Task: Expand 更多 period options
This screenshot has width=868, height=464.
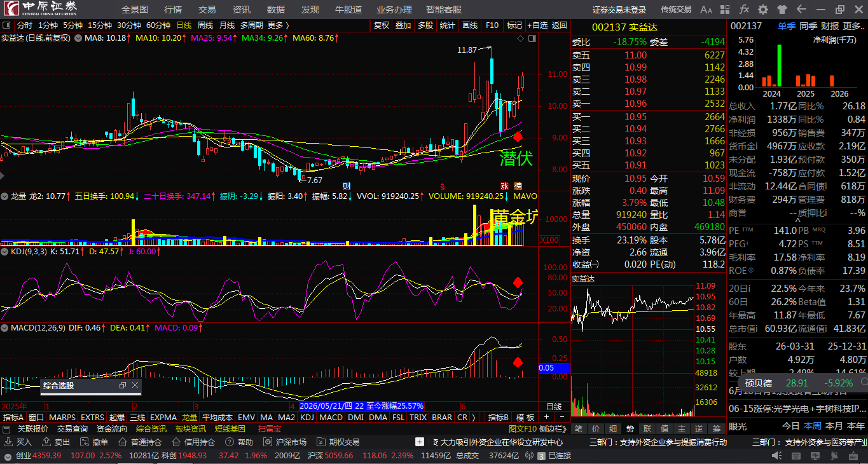Action: point(279,25)
